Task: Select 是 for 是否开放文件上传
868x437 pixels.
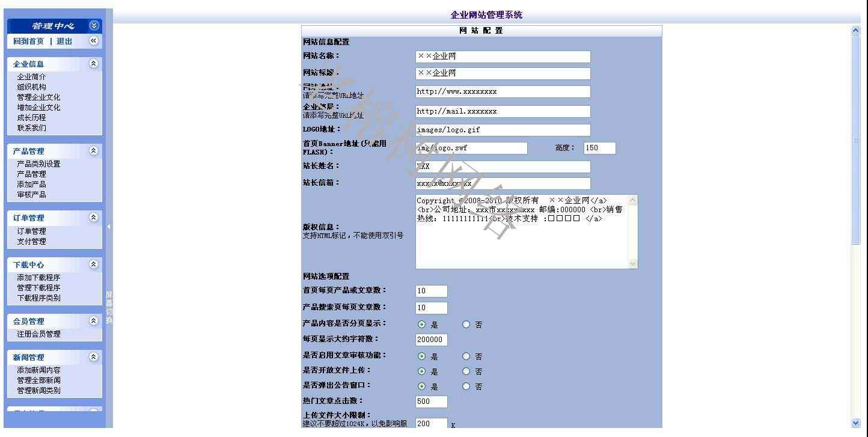Action: coord(421,371)
